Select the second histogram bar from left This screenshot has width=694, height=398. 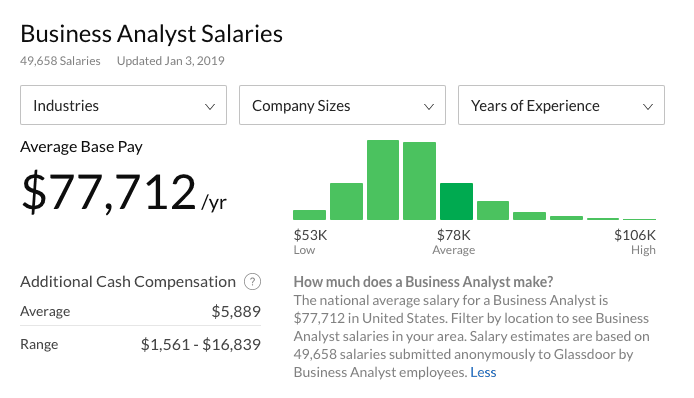coord(346,201)
